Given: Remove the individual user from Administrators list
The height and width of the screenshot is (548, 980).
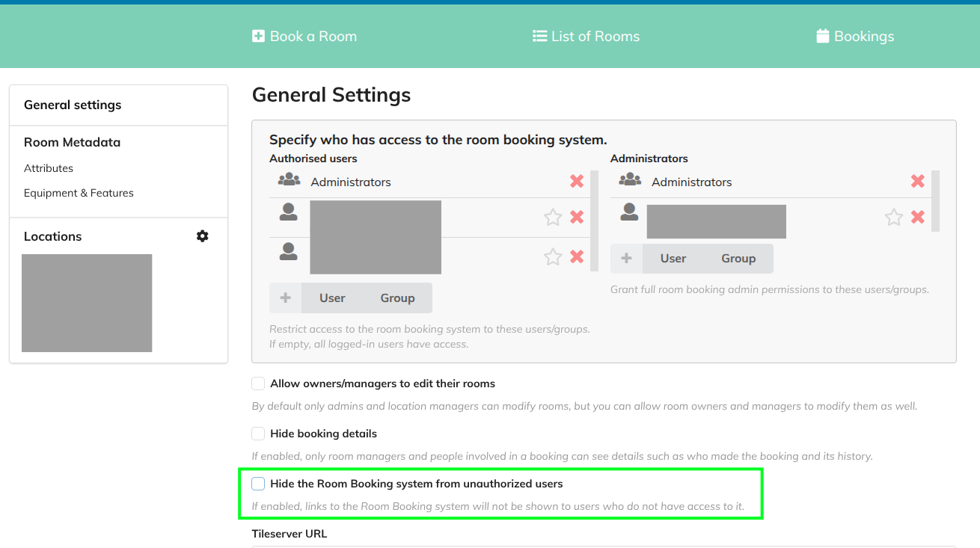Looking at the screenshot, I should [917, 218].
